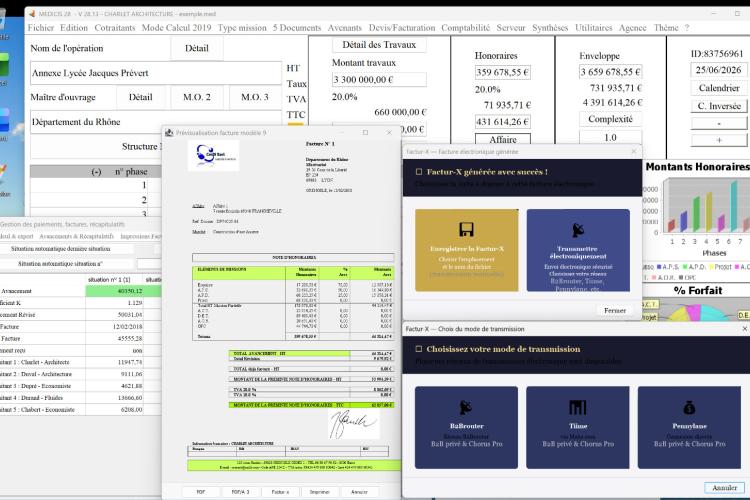
Task: Click the Tiime building icon
Action: coord(578,408)
